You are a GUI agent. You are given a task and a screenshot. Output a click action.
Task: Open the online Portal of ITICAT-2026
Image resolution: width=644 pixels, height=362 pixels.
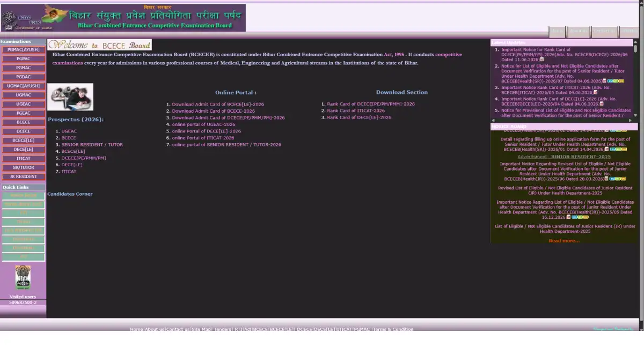point(203,138)
